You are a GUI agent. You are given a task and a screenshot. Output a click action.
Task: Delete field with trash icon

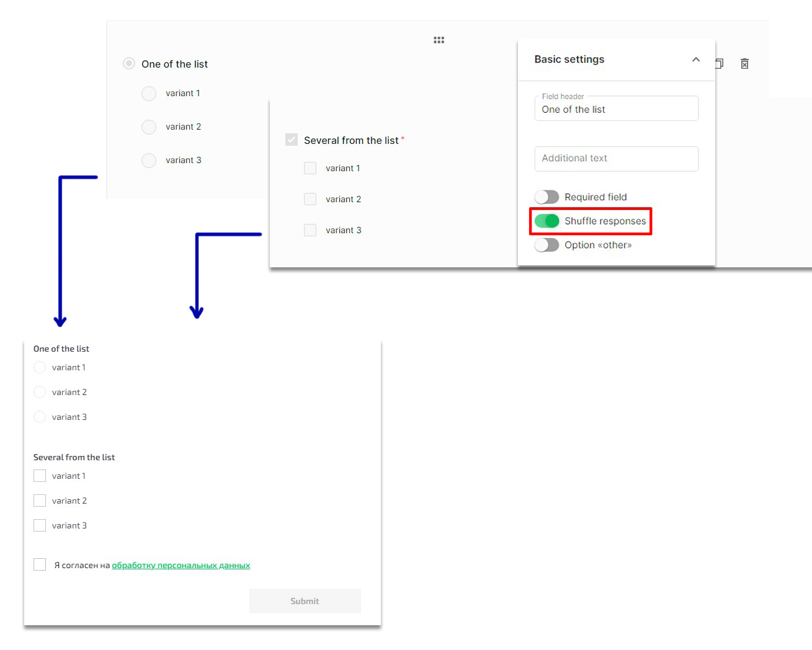pos(744,63)
